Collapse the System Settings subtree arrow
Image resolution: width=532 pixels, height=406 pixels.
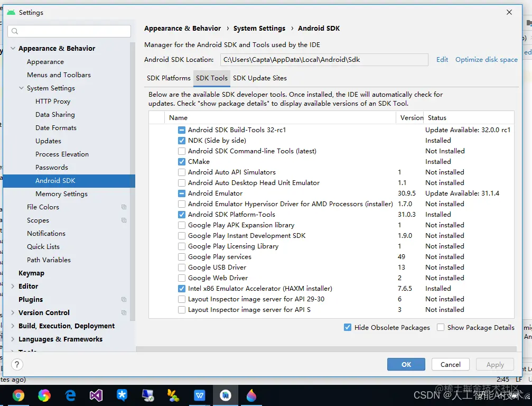coord(21,88)
